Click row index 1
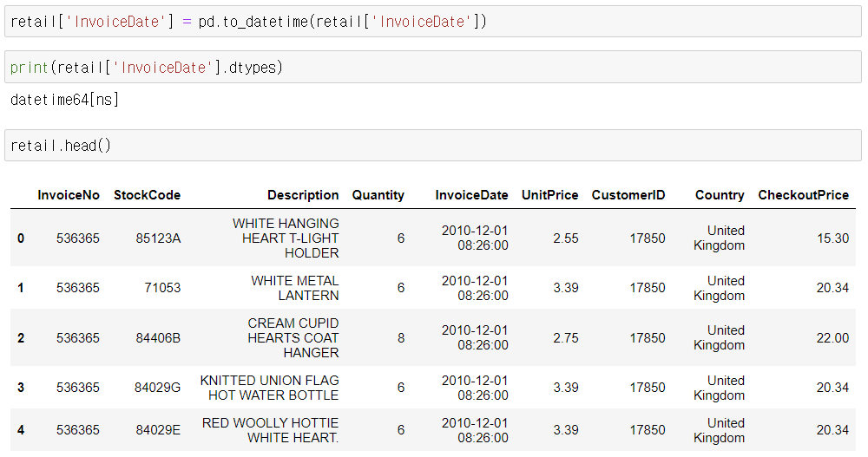The width and height of the screenshot is (868, 457). 21,288
